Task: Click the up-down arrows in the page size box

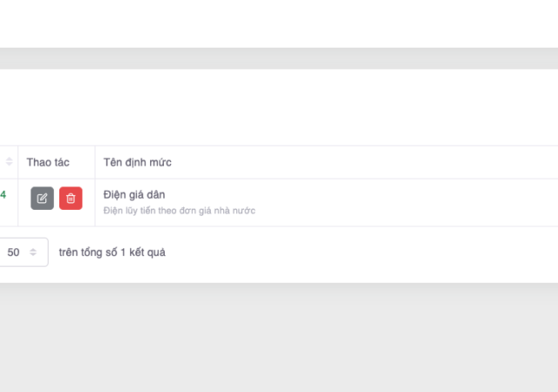Action: pyautogui.click(x=33, y=253)
